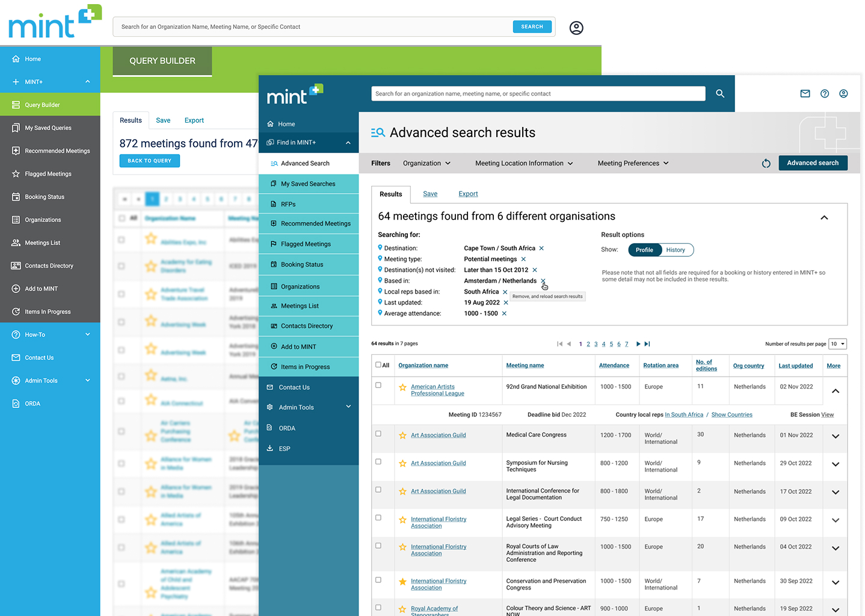
Task: Click the mail envelope icon in header
Action: [x=805, y=94]
